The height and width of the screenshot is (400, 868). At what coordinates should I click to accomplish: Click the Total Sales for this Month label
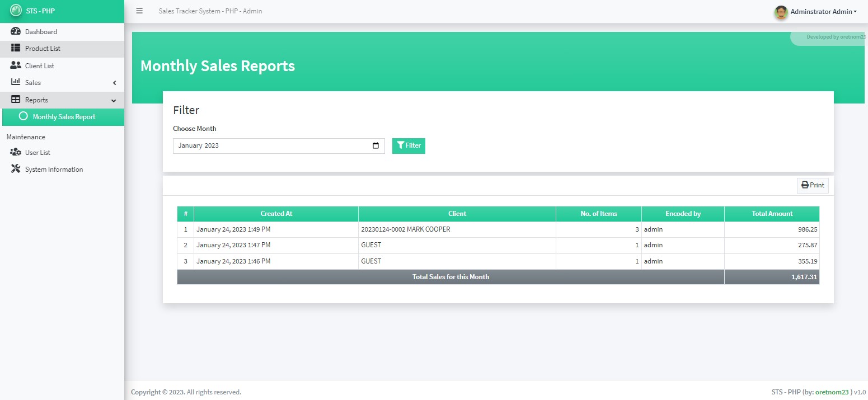click(451, 277)
